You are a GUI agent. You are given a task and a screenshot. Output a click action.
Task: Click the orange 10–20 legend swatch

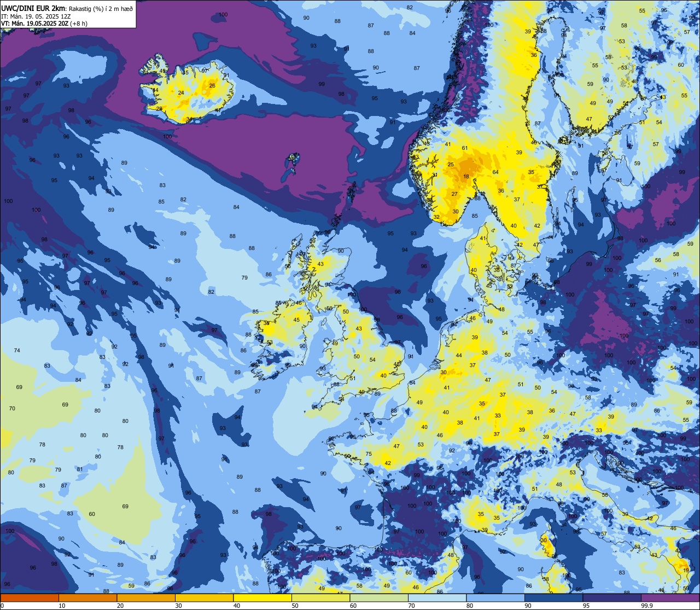[87, 597]
